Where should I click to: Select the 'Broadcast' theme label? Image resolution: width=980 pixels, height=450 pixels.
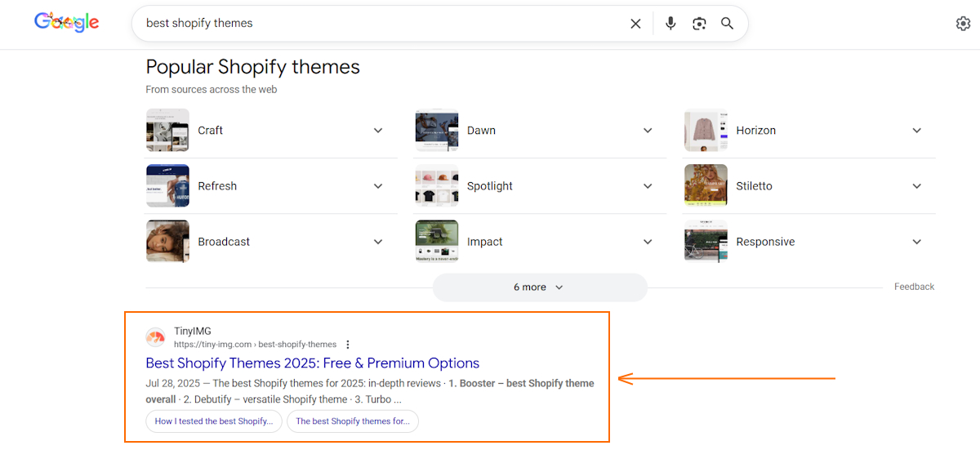pyautogui.click(x=224, y=242)
